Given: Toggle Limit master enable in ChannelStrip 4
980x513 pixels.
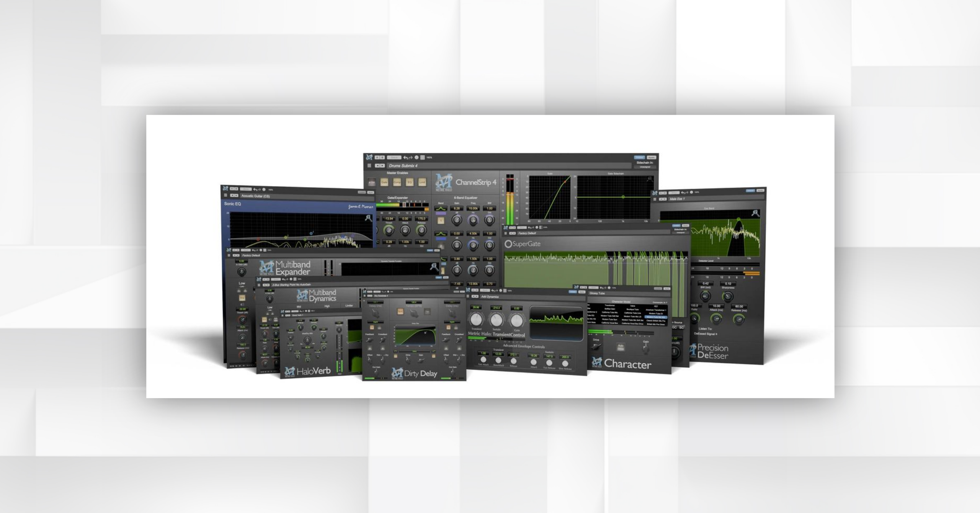Looking at the screenshot, I should coord(422,182).
